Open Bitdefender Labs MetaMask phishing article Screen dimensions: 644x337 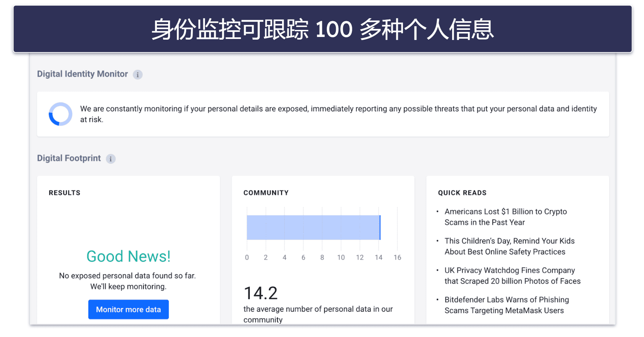pyautogui.click(x=507, y=305)
